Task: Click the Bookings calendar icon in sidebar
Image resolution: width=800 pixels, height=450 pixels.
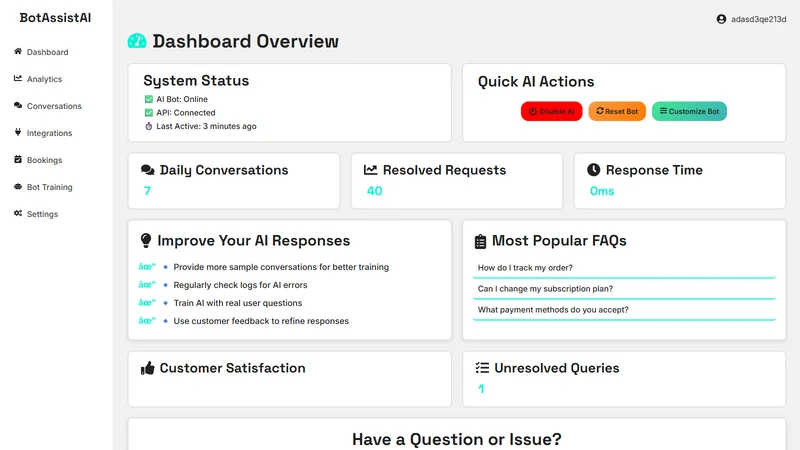Action: (x=18, y=159)
